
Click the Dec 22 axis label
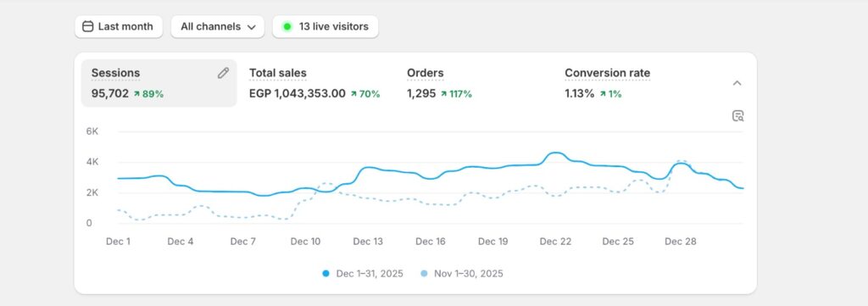(x=556, y=242)
